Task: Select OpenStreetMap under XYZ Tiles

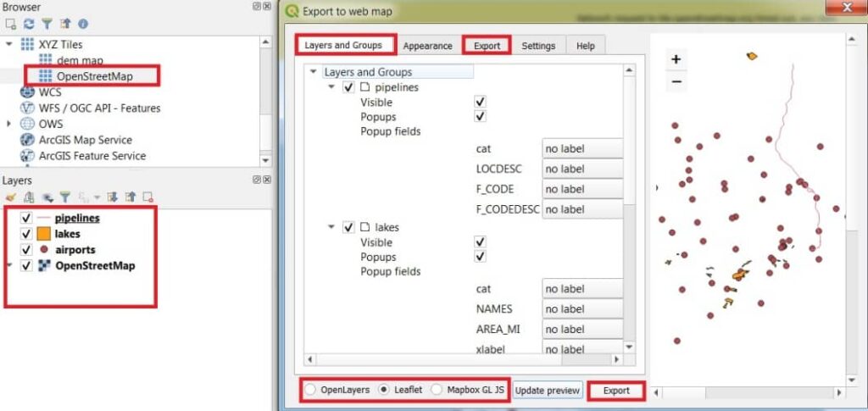Action: coord(95,76)
